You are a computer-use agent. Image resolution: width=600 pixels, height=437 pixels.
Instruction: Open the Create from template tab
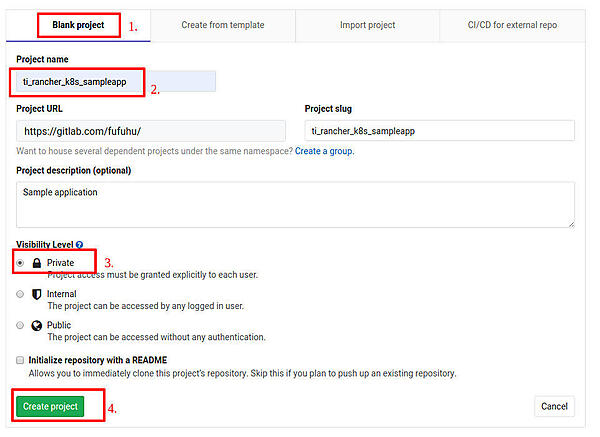pyautogui.click(x=223, y=25)
